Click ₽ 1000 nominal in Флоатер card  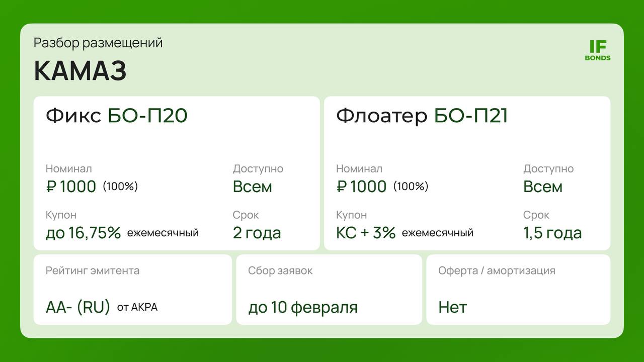point(361,187)
